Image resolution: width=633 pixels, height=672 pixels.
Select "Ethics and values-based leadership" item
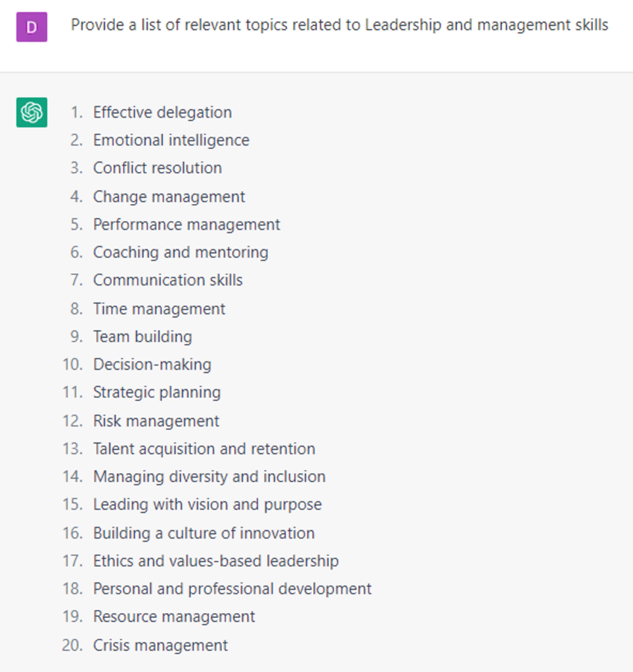pos(215,561)
